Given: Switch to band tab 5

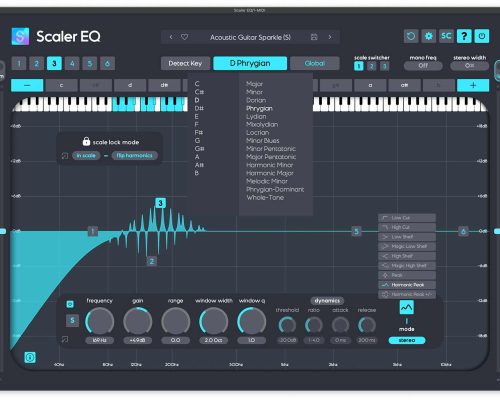Looking at the screenshot, I should pyautogui.click(x=90, y=63).
